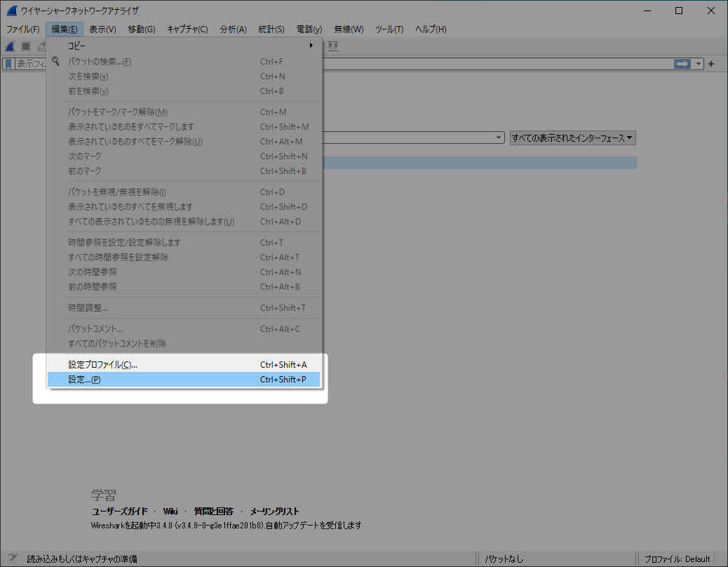Click the resize columns toolbar icon
The height and width of the screenshot is (567, 728).
point(333,46)
